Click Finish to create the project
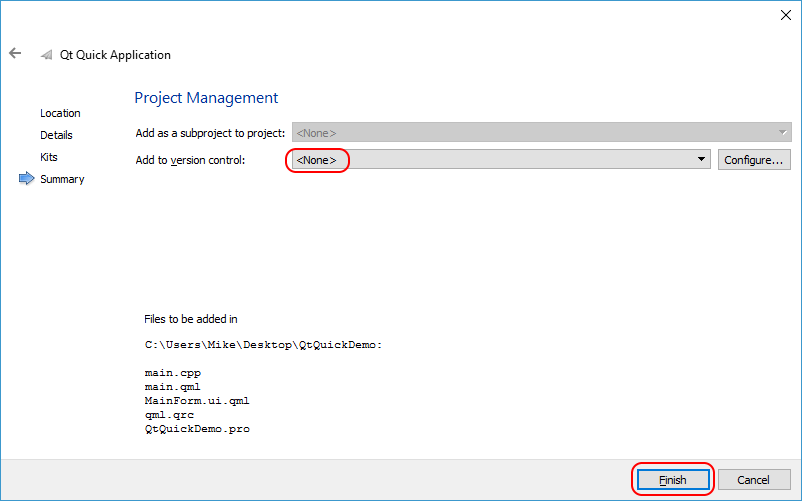The image size is (802, 501). click(x=672, y=480)
